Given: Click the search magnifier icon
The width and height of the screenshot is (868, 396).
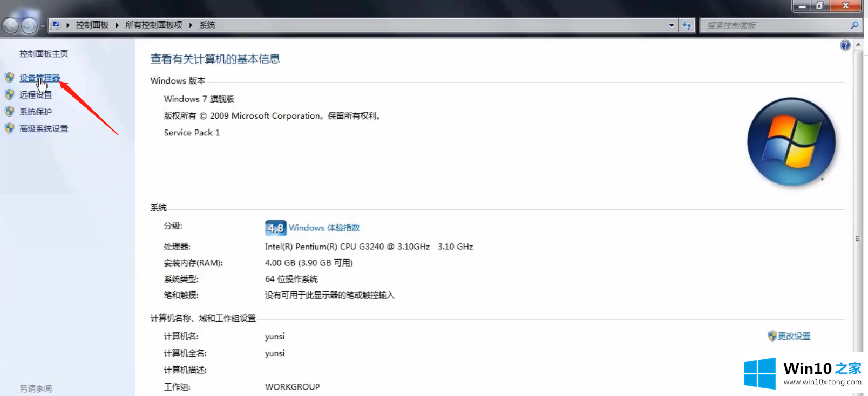Looking at the screenshot, I should tap(854, 25).
